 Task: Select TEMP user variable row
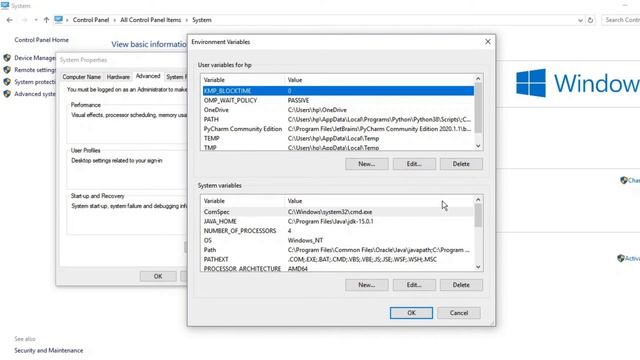pos(338,138)
